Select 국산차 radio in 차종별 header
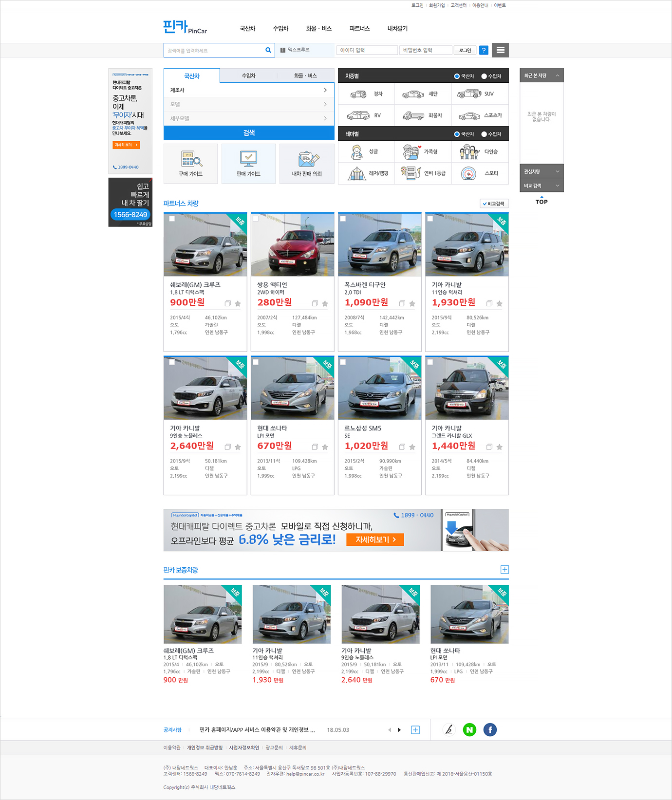 tap(457, 76)
